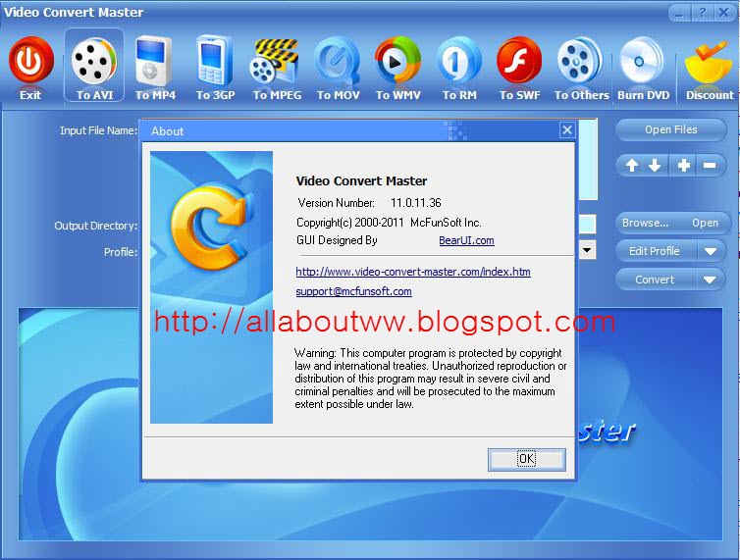Choose the To WMV media player icon
The image size is (740, 560).
tap(397, 61)
